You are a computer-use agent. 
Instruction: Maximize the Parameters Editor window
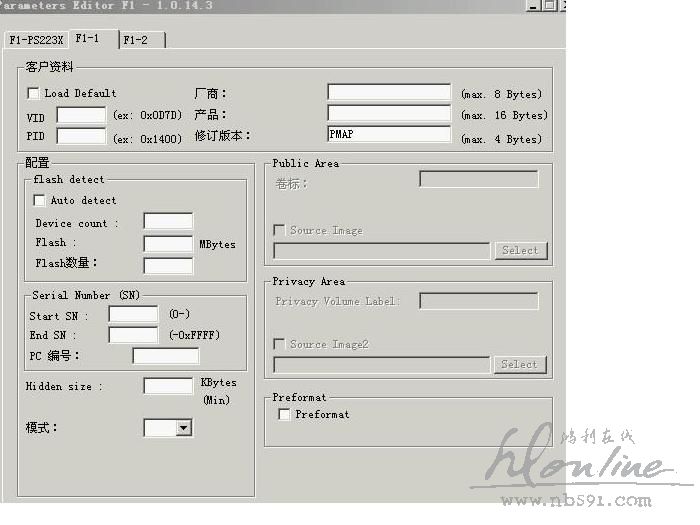(549, 6)
